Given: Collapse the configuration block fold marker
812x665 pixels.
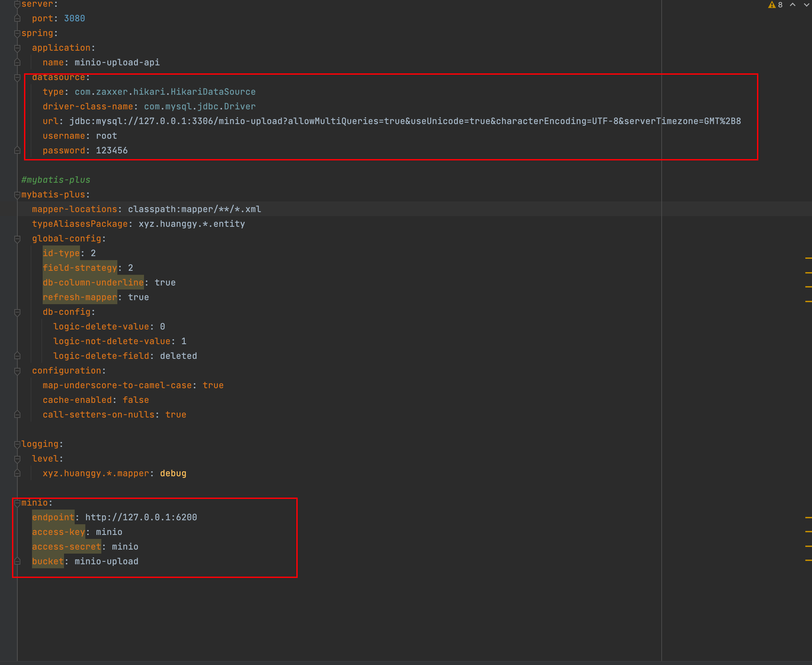Looking at the screenshot, I should point(17,371).
